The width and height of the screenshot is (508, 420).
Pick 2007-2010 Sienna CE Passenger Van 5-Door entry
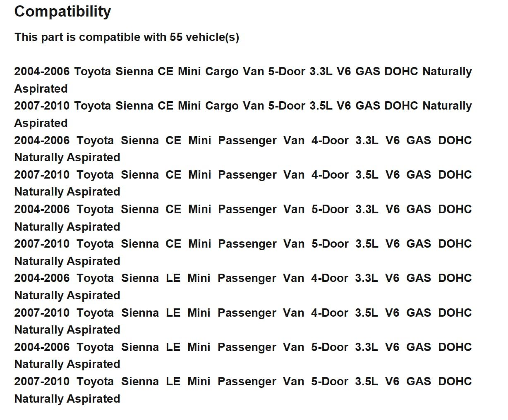(242, 244)
